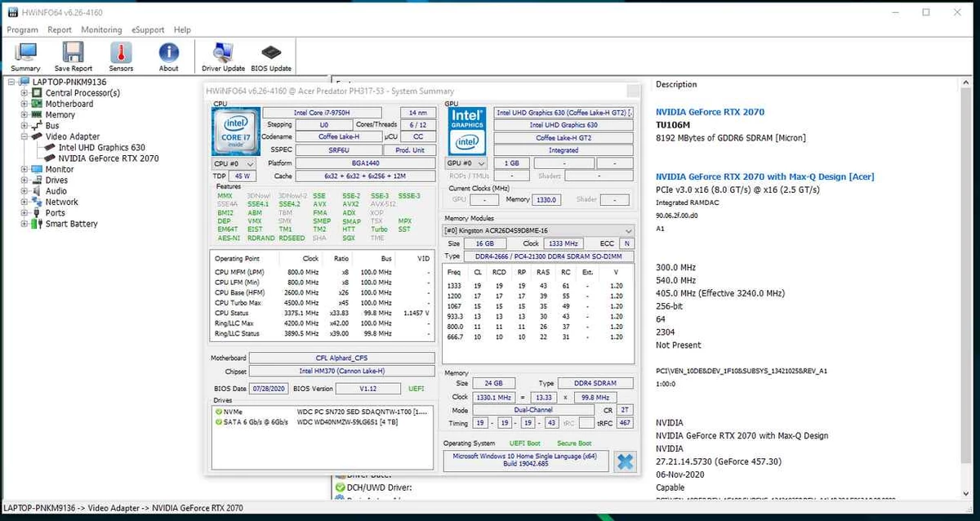The image size is (980, 521).
Task: Click the Windows 10 Home OS info box
Action: pyautogui.click(x=526, y=461)
